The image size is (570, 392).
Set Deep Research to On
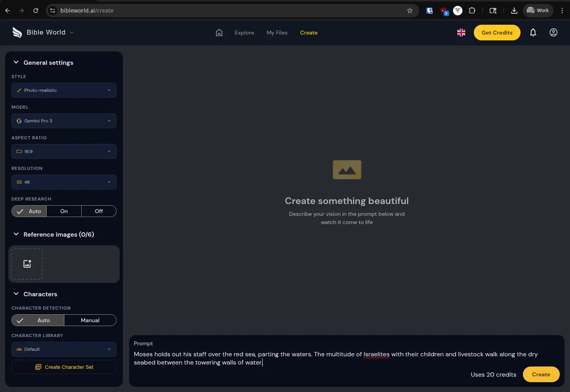tap(64, 211)
